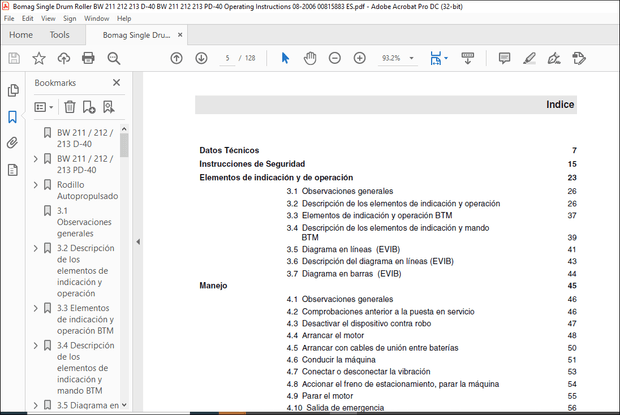The height and width of the screenshot is (415, 620).
Task: Switch to the Home tab
Action: pyautogui.click(x=21, y=35)
